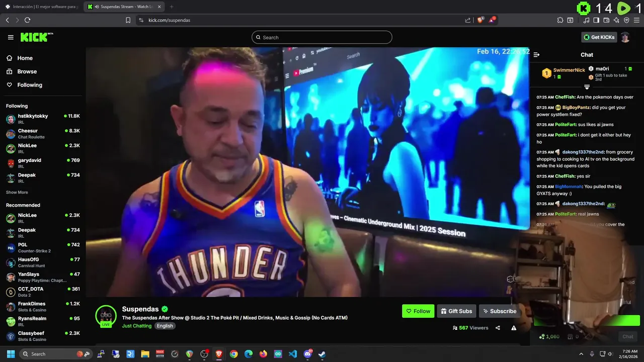Open the Windows Start menu

click(11, 354)
